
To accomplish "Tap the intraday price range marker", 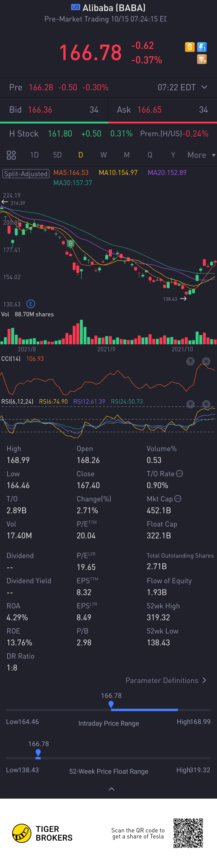I will pyautogui.click(x=111, y=704).
